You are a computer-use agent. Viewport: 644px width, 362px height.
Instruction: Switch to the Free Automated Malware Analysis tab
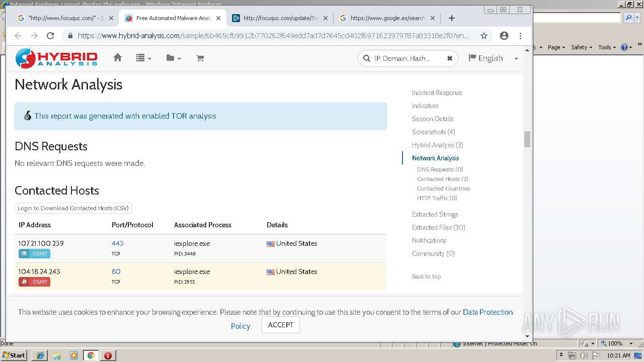coord(173,18)
